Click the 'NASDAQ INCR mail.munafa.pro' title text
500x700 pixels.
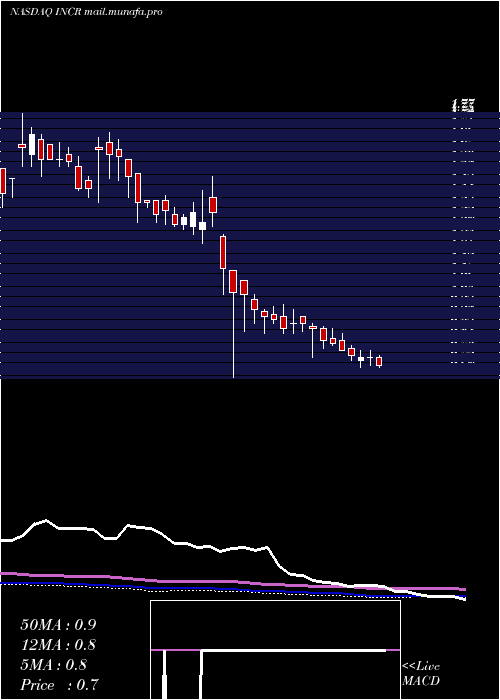click(86, 12)
